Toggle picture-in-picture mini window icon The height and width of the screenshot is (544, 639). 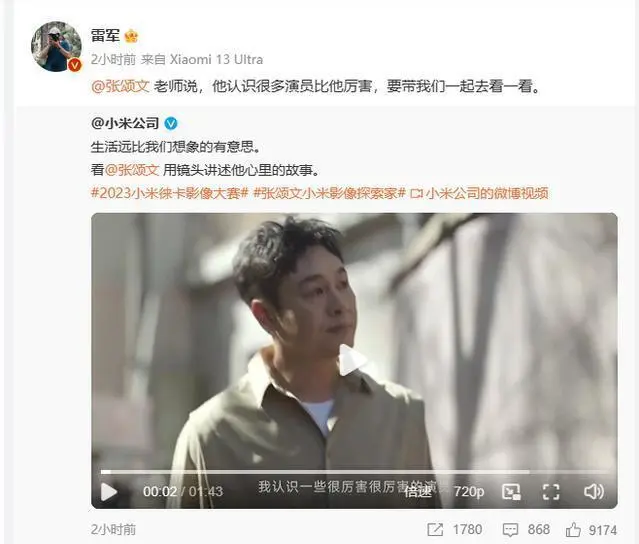[511, 492]
